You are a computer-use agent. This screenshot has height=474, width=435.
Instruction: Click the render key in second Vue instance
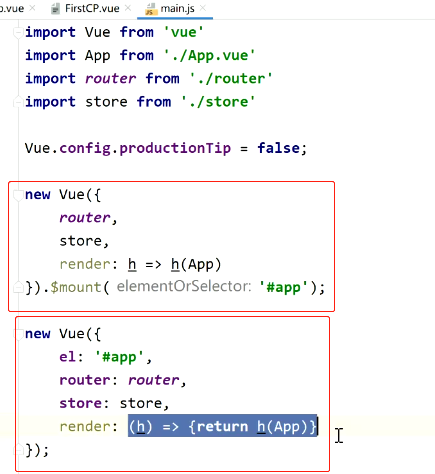coord(84,427)
